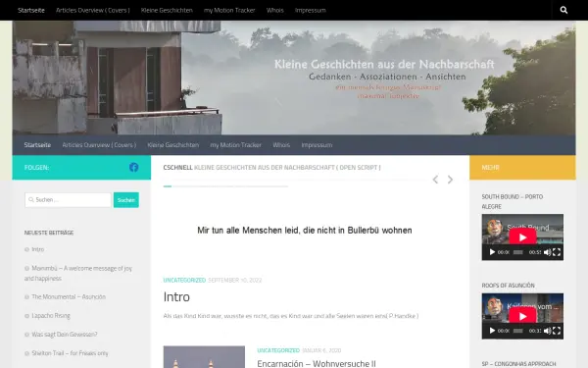
Task: Focus the Suchen search input field
Action: point(68,200)
